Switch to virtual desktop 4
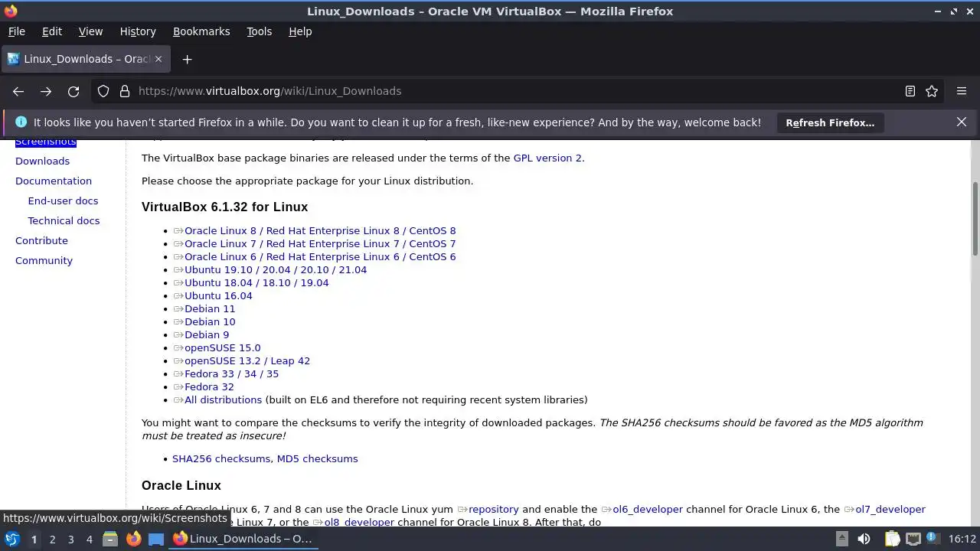The height and width of the screenshot is (551, 980). coord(89,540)
